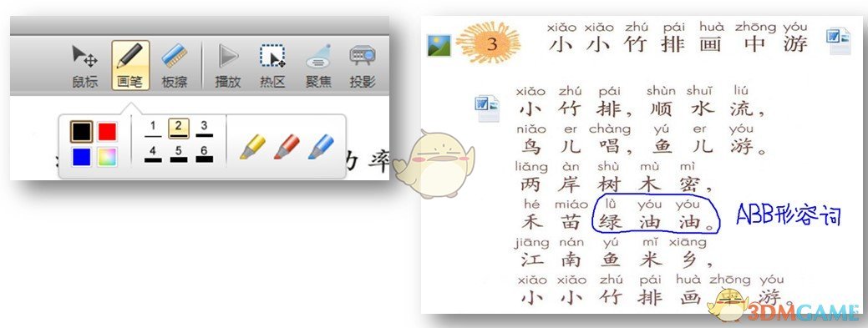Image resolution: width=868 pixels, height=328 pixels.
Task: Activate the 热区 hot zone tool
Action: point(272,67)
